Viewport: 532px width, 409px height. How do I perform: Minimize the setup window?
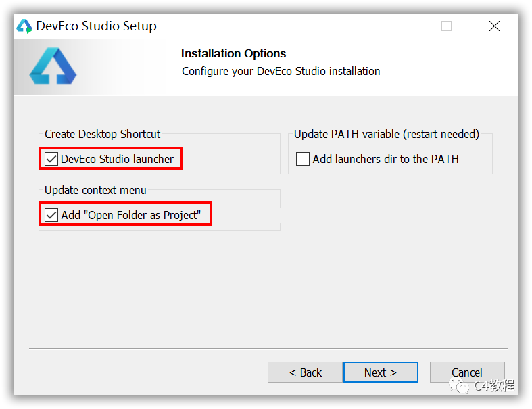click(x=400, y=26)
